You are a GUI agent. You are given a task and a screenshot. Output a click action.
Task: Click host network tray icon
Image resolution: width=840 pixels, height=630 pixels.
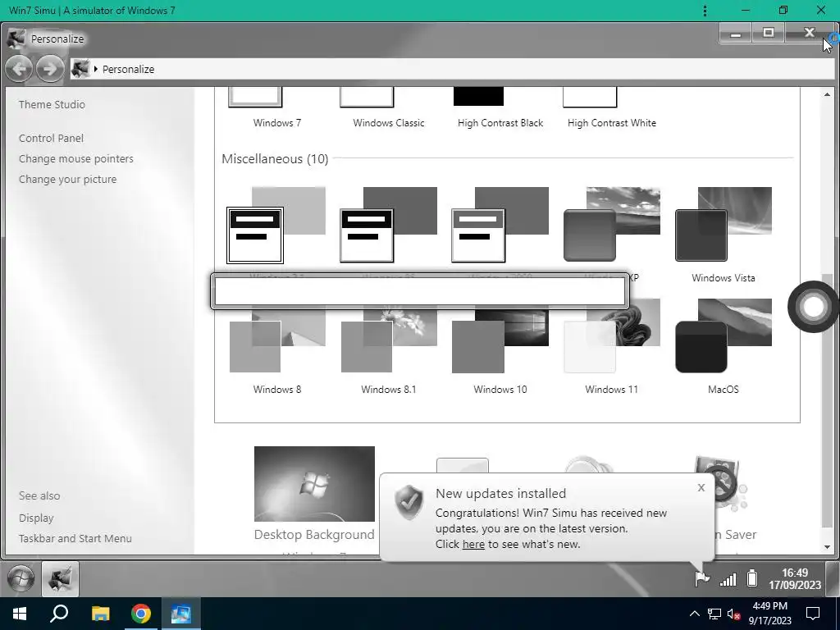pyautogui.click(x=714, y=614)
